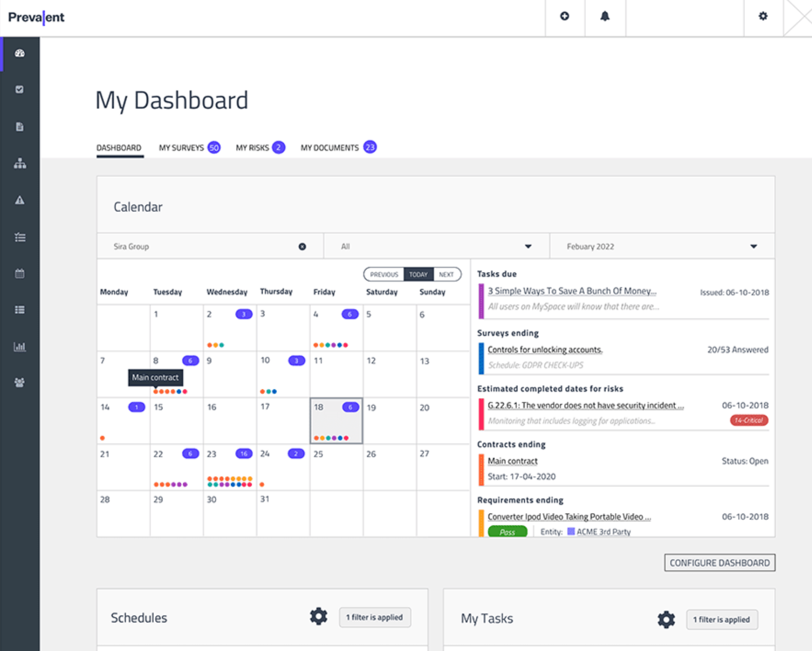Viewport: 812px width, 651px height.
Task: Click the 1 event badge on day 14
Action: (x=137, y=407)
